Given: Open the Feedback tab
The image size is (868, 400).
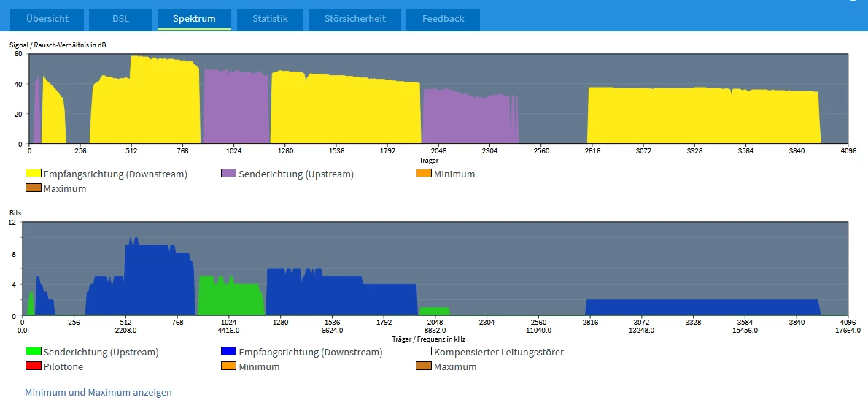Looking at the screenshot, I should coord(443,19).
